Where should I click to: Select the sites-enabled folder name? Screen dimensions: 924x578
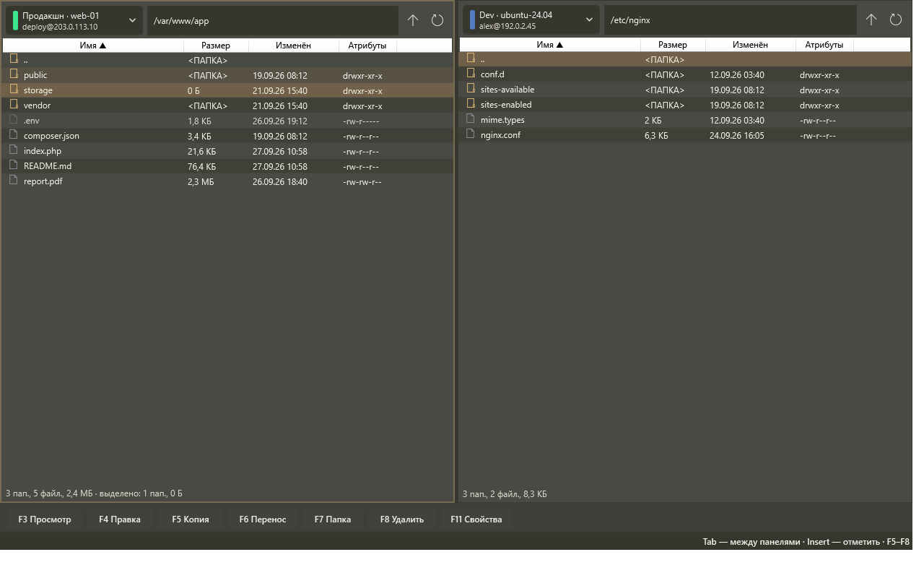click(x=506, y=105)
